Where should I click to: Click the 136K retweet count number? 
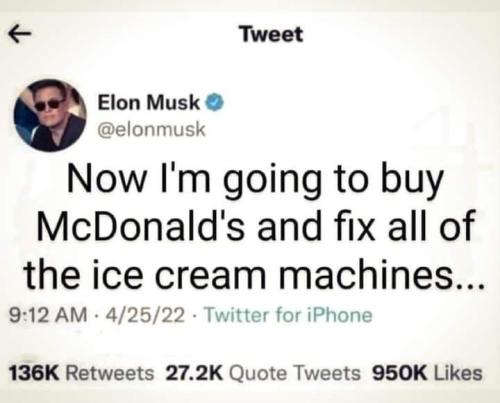point(34,373)
